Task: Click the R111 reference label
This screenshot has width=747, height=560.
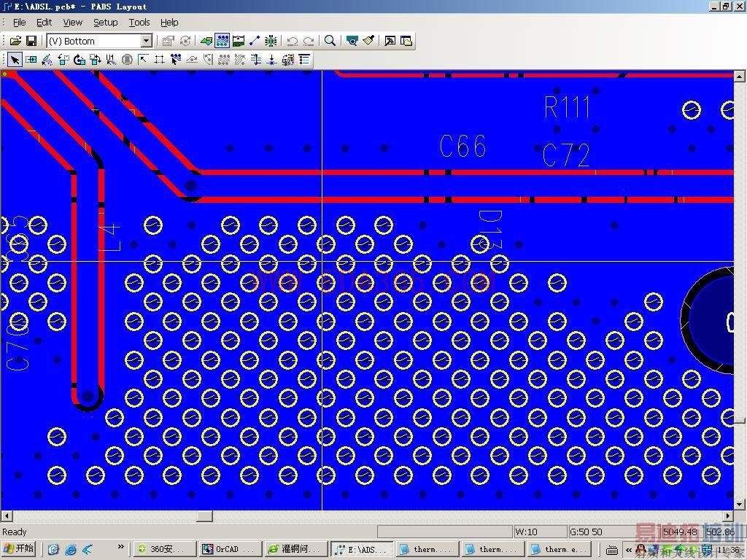Action: pyautogui.click(x=567, y=107)
